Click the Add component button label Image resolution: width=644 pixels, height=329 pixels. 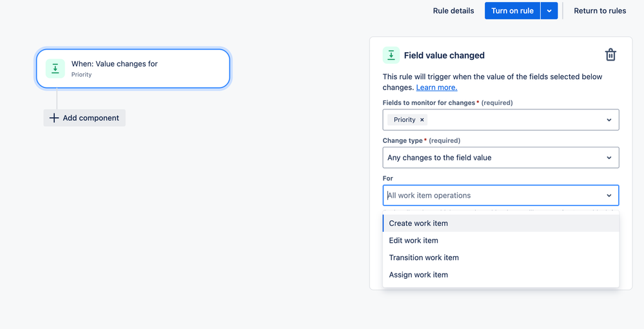pyautogui.click(x=91, y=118)
